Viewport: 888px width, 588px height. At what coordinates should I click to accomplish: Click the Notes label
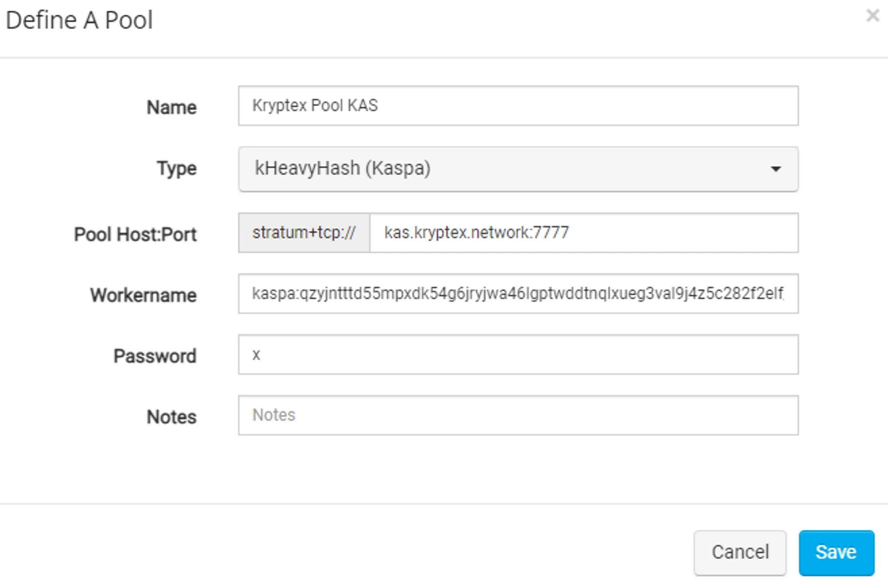pos(171,417)
